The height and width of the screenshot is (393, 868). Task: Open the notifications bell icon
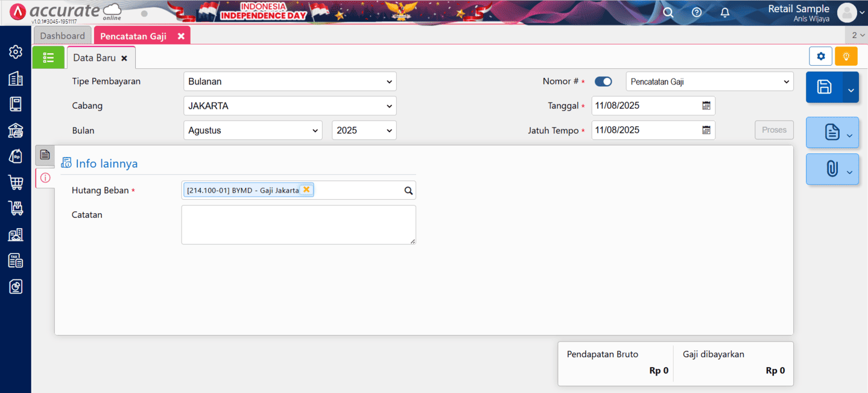point(725,13)
